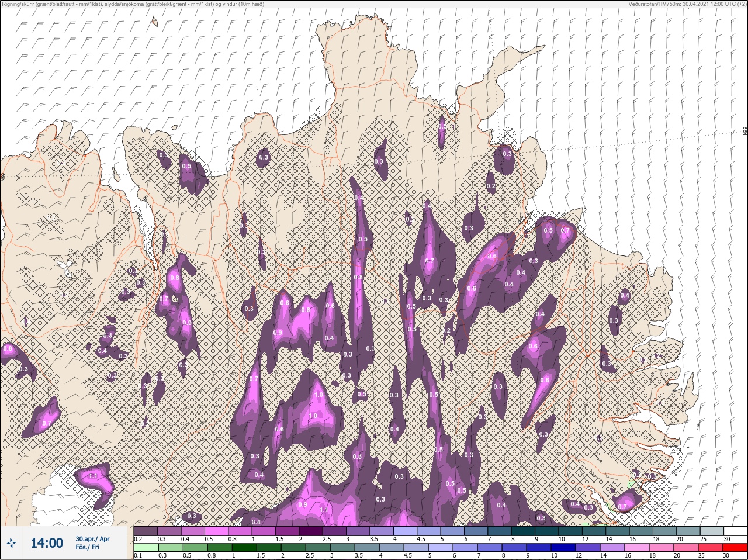Select the light gray 25 swatch in top legend row
The image size is (748, 560).
711,531
